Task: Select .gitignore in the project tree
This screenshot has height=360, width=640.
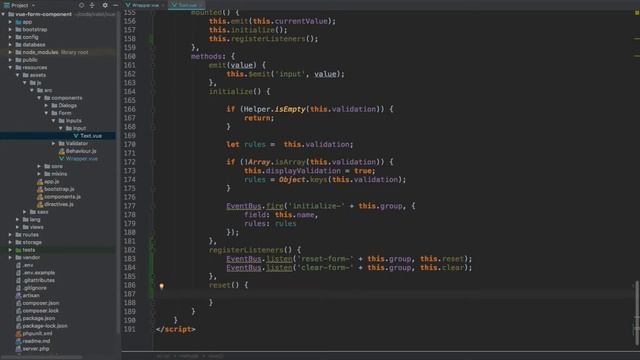Action: pos(35,288)
